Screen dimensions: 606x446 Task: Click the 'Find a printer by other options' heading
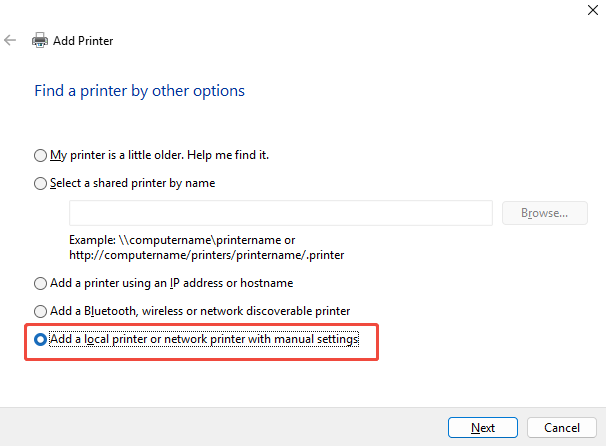(x=139, y=91)
